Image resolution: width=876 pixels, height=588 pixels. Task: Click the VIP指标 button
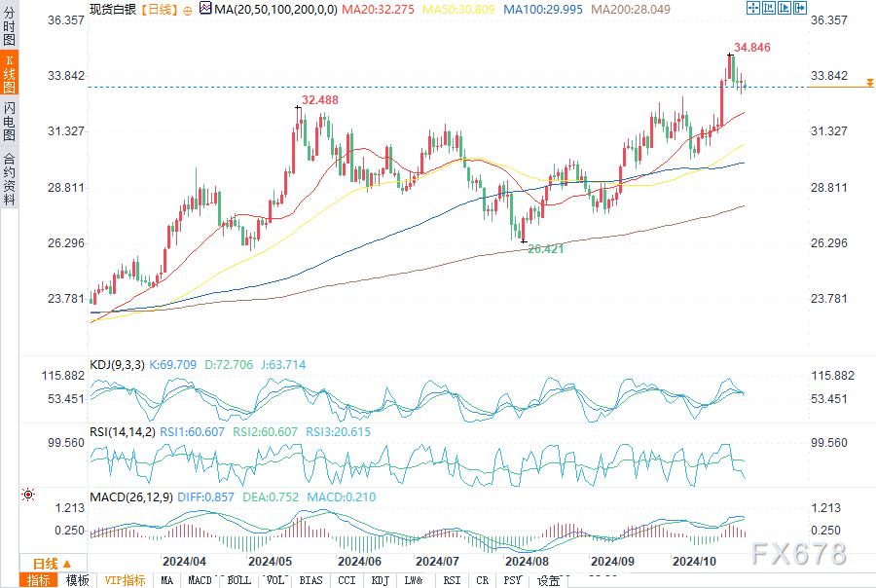click(126, 580)
